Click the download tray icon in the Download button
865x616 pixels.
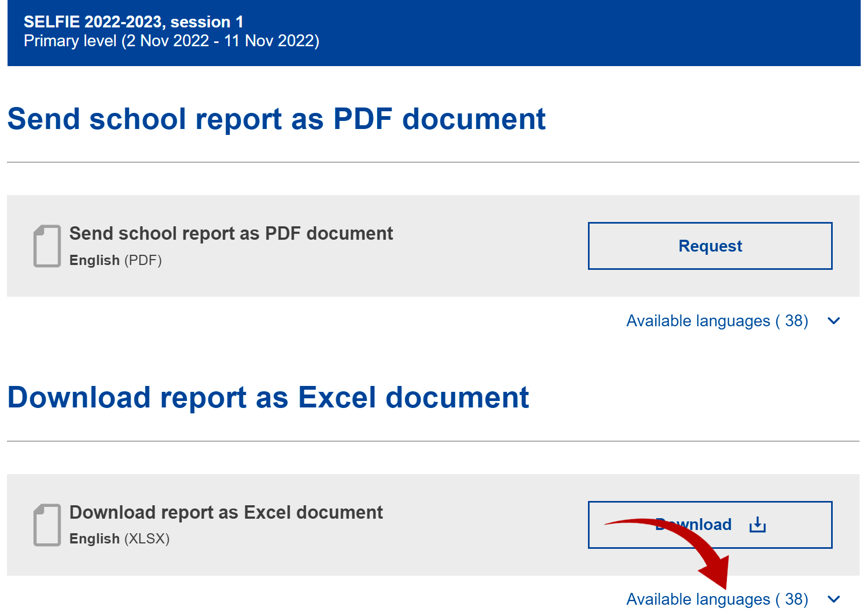(x=757, y=524)
